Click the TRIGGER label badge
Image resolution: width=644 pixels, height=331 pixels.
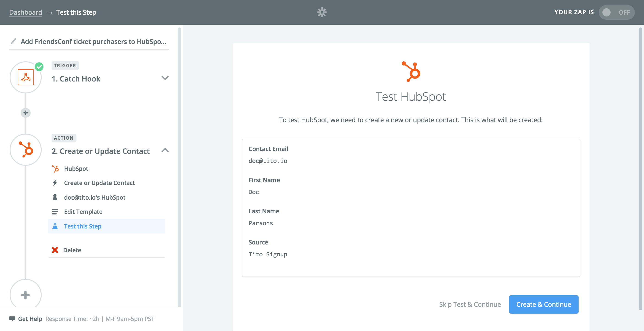[65, 65]
